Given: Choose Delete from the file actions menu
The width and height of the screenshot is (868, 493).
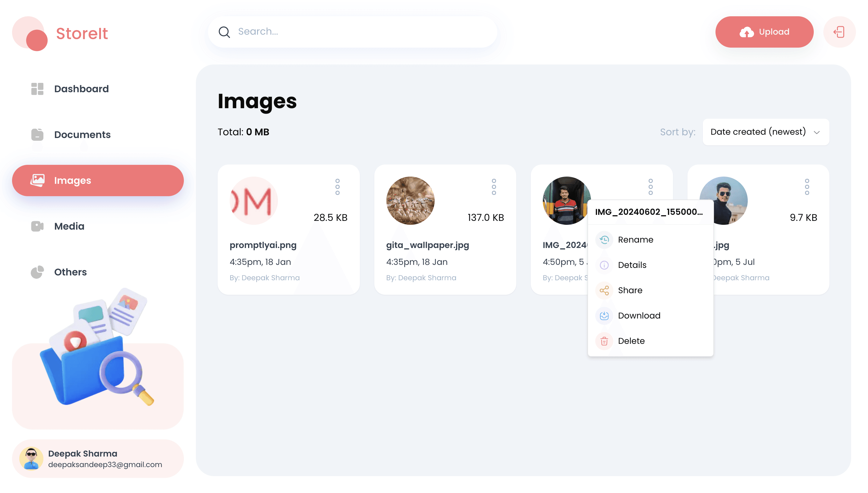Looking at the screenshot, I should click(631, 341).
